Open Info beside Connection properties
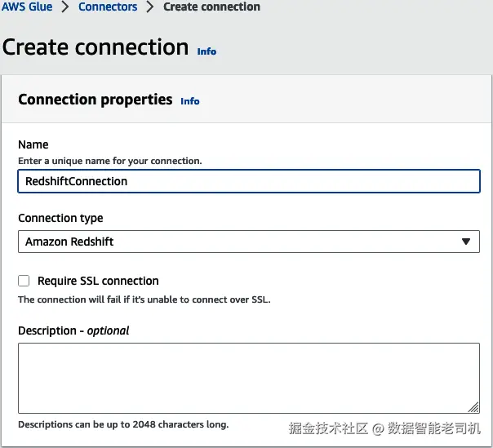 point(190,101)
